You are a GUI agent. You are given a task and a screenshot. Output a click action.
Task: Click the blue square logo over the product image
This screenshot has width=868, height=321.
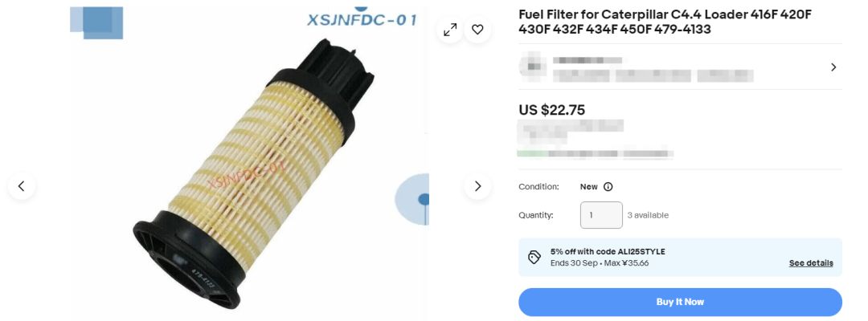96,22
